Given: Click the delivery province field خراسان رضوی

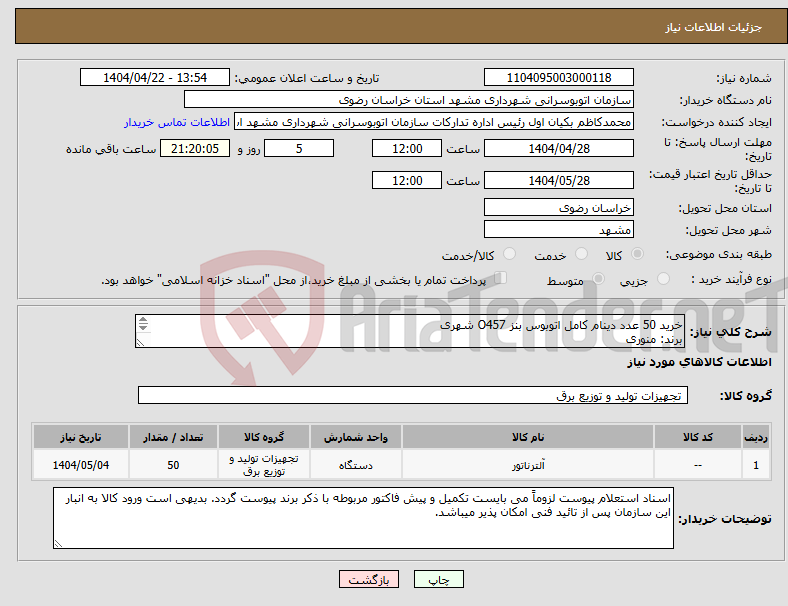Looking at the screenshot, I should tap(559, 208).
